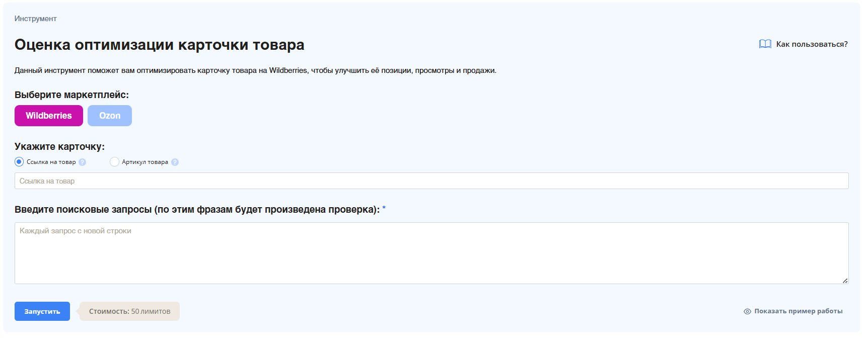The height and width of the screenshot is (352, 868).
Task: Open the Показать пример работы link
Action: [x=798, y=311]
